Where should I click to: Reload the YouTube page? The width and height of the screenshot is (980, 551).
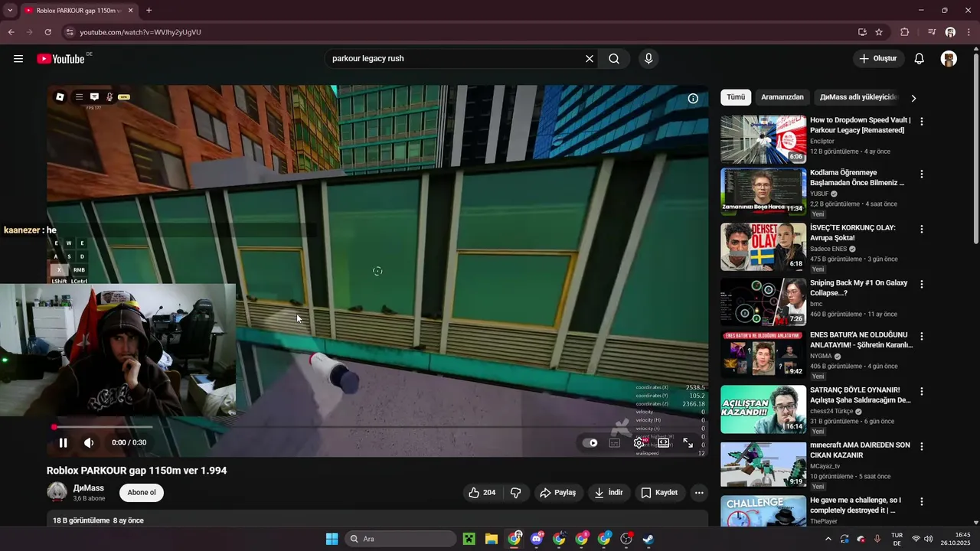tap(47, 32)
